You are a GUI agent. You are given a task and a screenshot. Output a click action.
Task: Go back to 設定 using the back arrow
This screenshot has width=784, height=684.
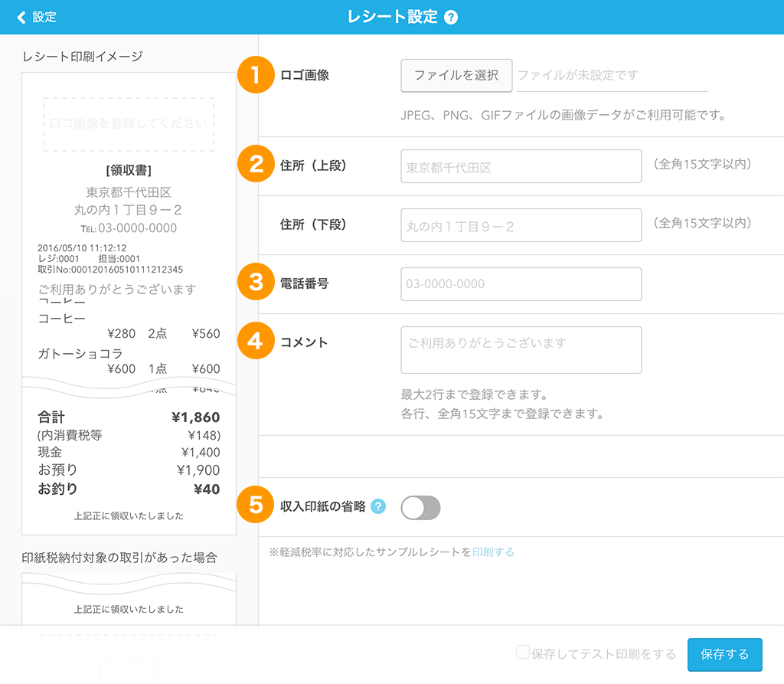tap(21, 18)
